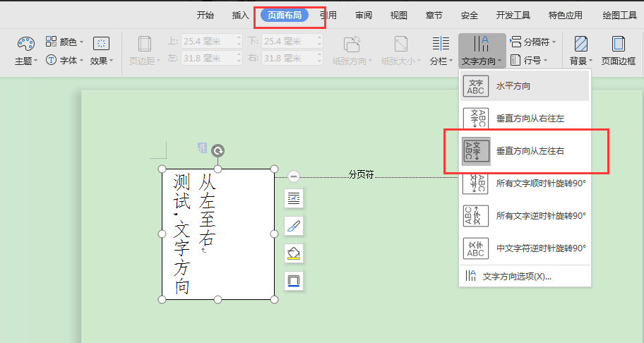The image size is (644, 343).
Task: Click the vertical text 测试、文字方向
Action: [181, 234]
